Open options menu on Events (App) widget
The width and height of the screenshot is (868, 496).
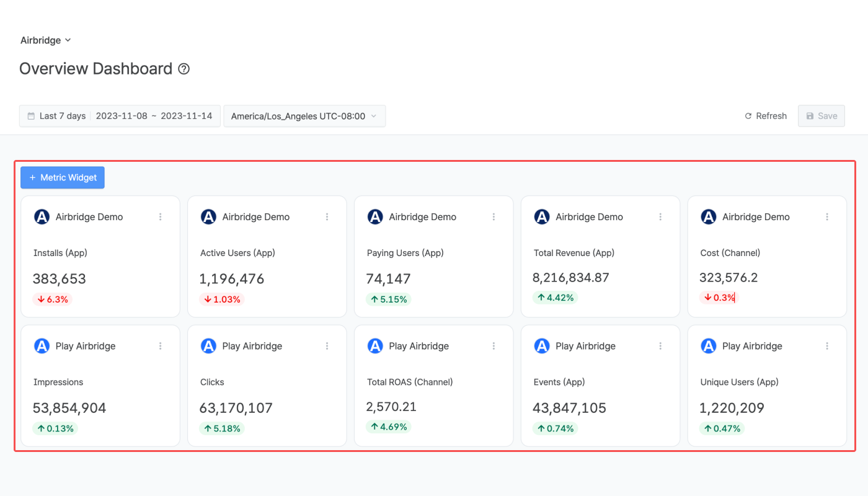coord(661,346)
